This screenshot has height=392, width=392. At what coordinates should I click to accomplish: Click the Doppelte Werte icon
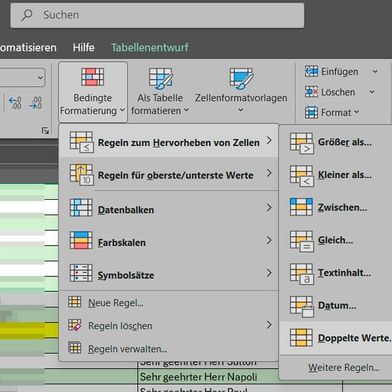(x=301, y=338)
